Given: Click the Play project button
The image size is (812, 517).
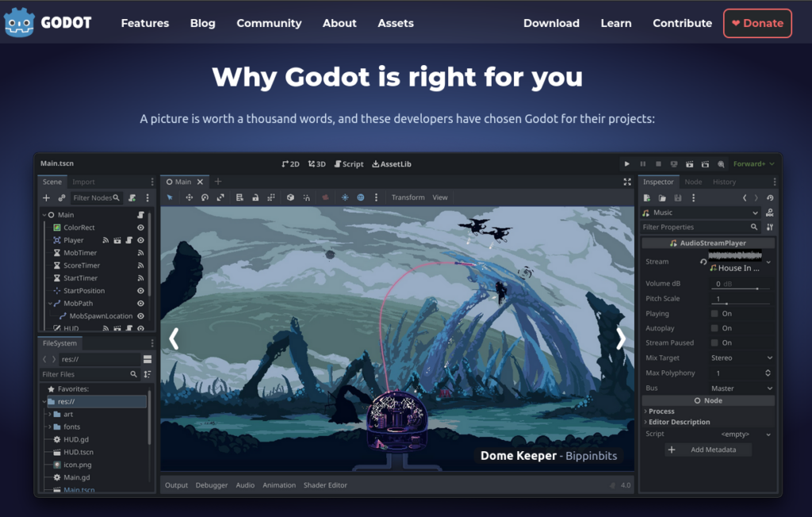Looking at the screenshot, I should [x=626, y=163].
